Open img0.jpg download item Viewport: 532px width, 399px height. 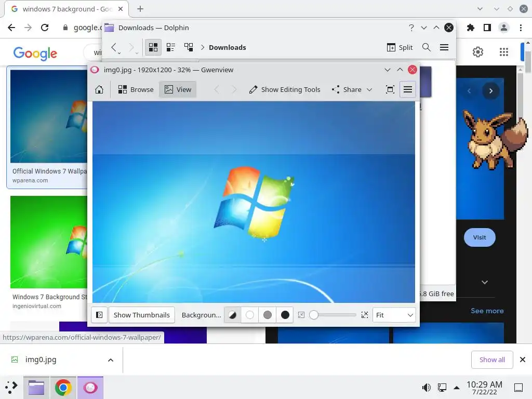(x=41, y=360)
